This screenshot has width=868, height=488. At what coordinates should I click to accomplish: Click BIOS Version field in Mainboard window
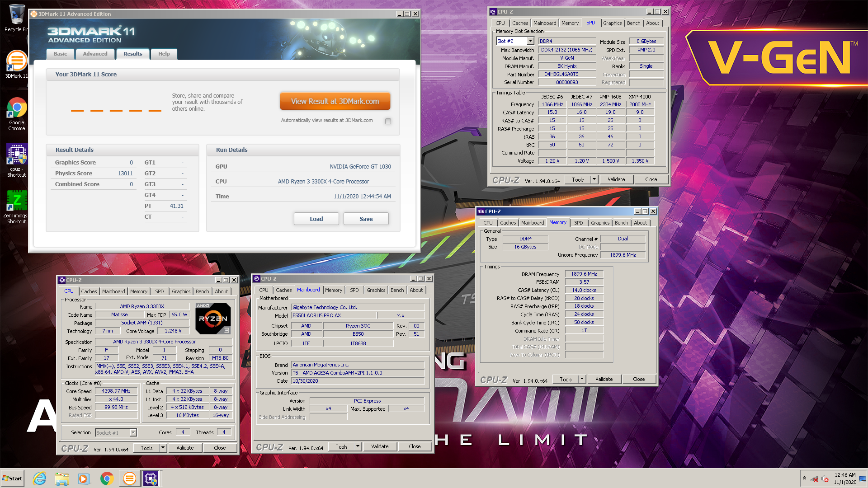(358, 373)
